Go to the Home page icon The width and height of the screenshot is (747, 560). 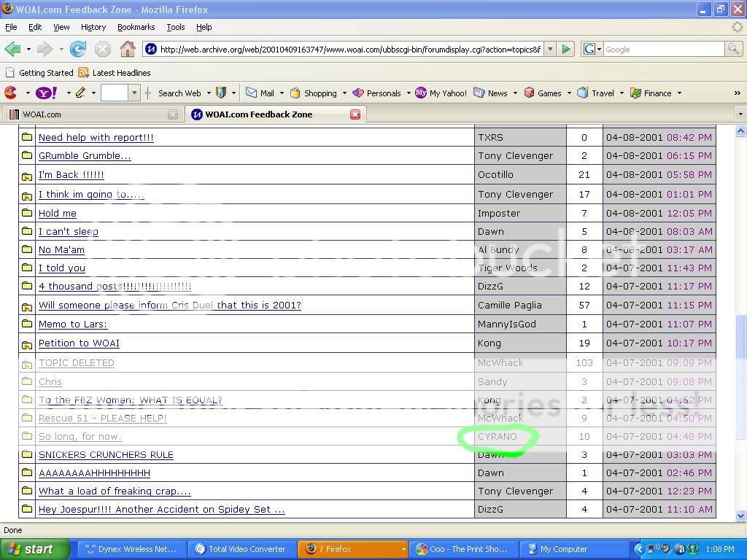(x=128, y=50)
